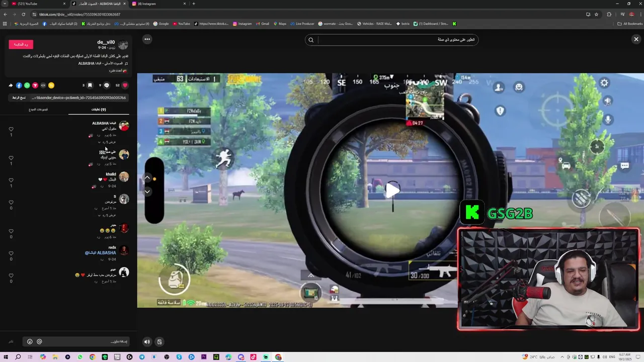
Task: Click the yellow round share icon
Action: [x=51, y=85]
